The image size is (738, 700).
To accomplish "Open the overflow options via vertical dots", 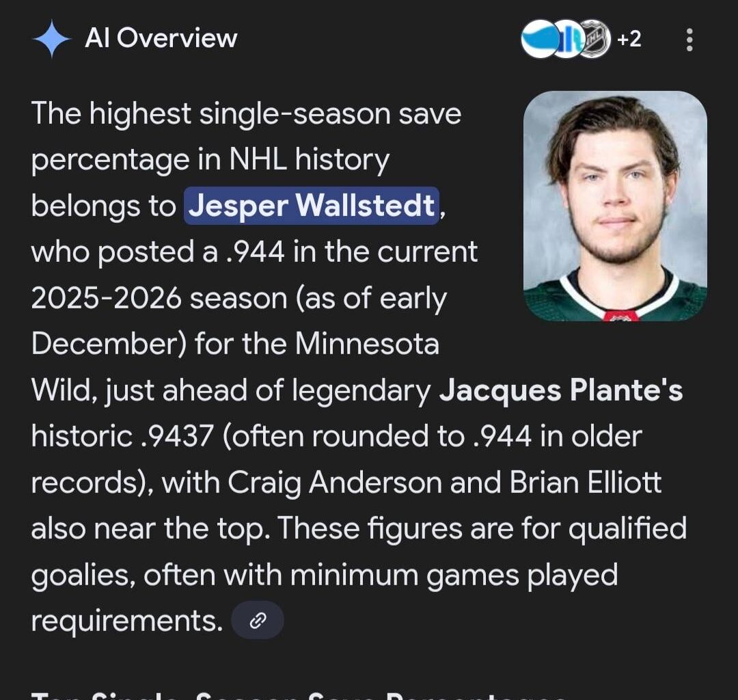I will pos(689,40).
